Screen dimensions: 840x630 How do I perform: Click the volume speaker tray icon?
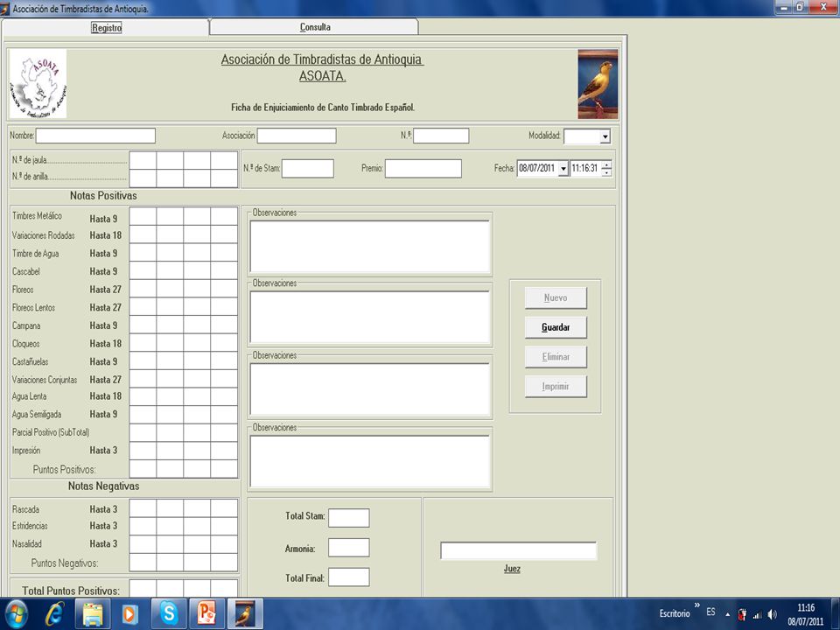tap(772, 614)
